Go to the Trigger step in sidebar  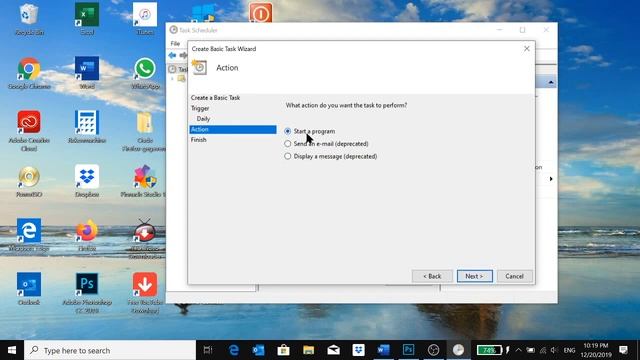[x=200, y=108]
